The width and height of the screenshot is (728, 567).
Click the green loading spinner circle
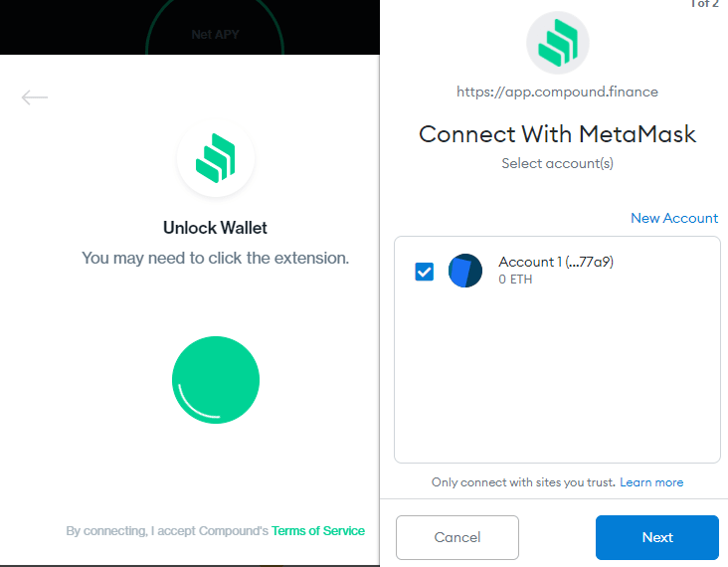pos(216,380)
